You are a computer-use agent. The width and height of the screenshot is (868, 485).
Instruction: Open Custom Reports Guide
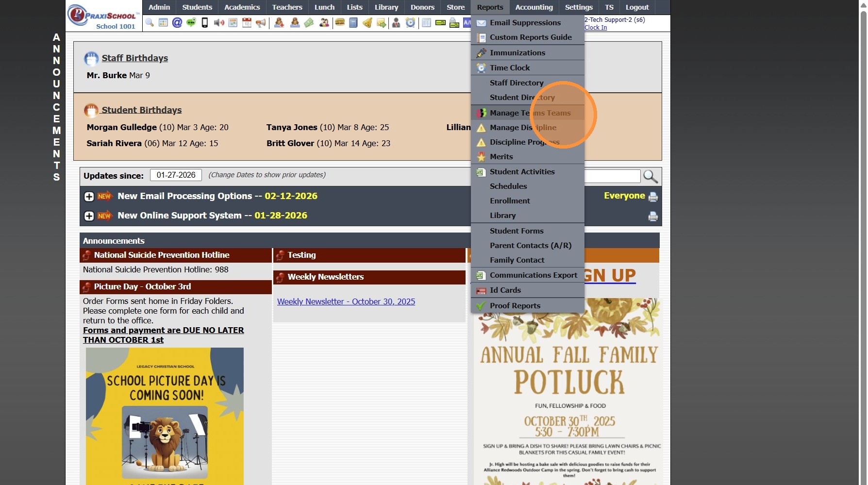coord(528,37)
